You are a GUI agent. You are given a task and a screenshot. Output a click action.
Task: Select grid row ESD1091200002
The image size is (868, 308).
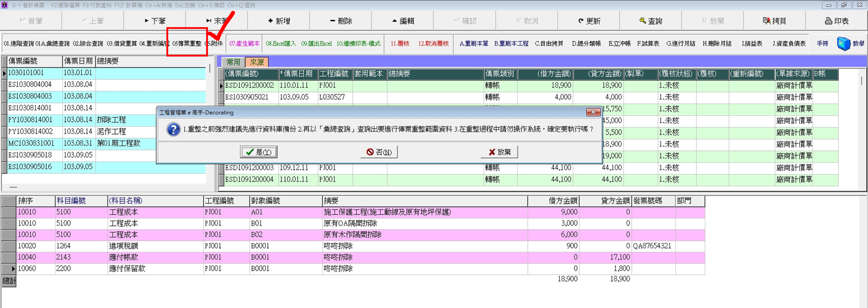[531, 85]
